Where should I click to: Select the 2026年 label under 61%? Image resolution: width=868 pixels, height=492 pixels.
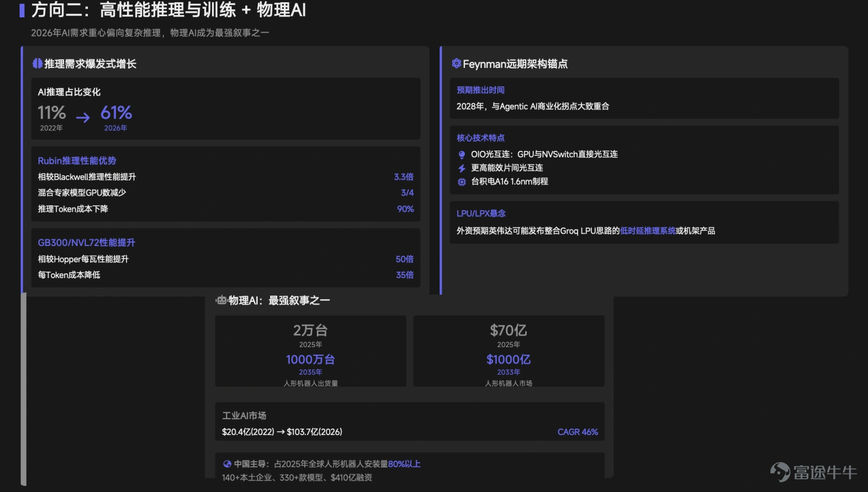coord(116,128)
